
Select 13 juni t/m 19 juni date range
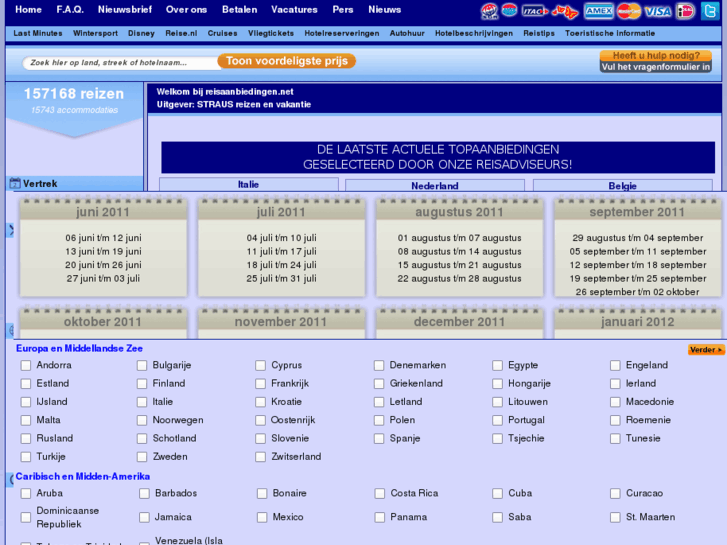point(103,252)
